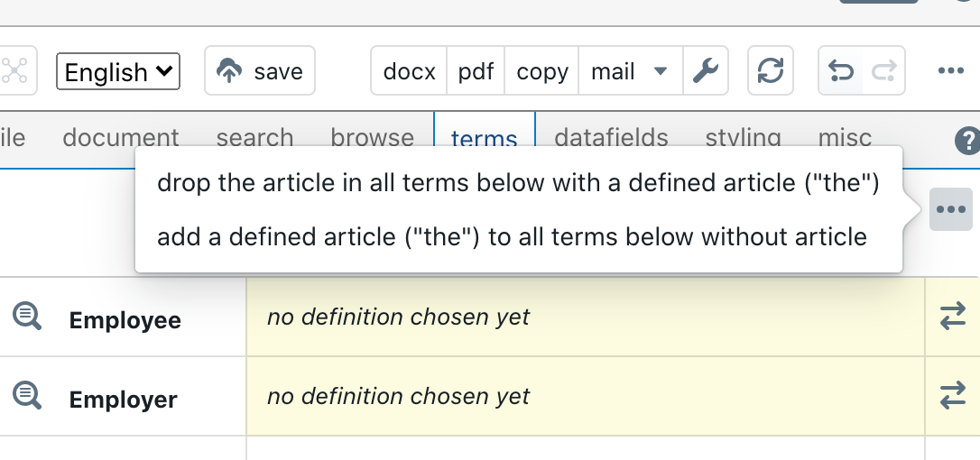Click the help question mark icon

[967, 141]
